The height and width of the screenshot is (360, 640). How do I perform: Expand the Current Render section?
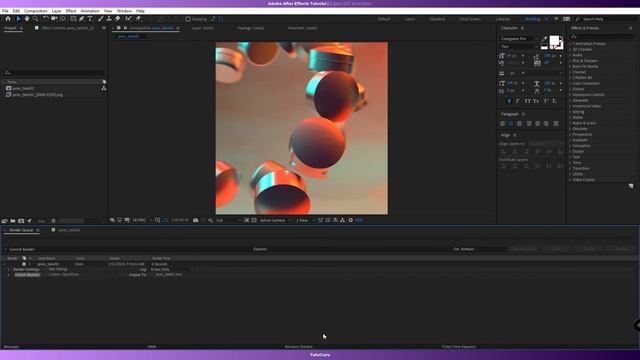click(x=5, y=249)
